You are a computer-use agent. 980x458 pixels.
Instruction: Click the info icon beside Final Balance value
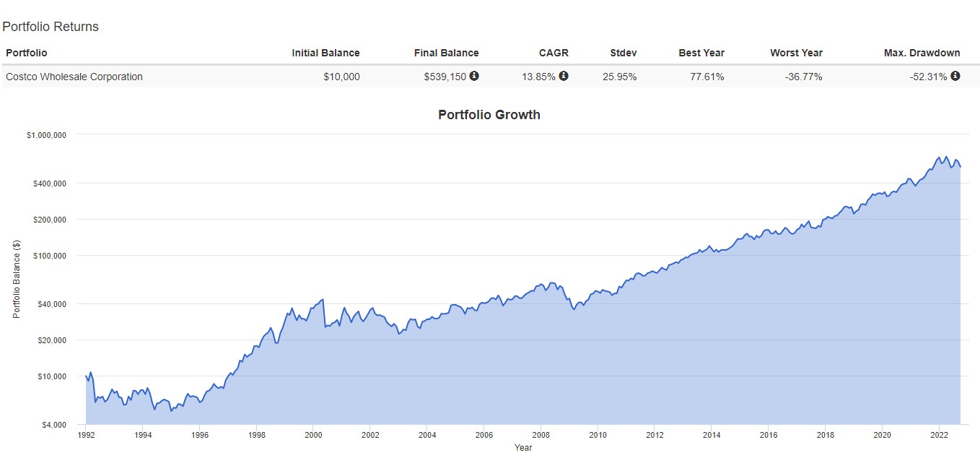pos(474,76)
